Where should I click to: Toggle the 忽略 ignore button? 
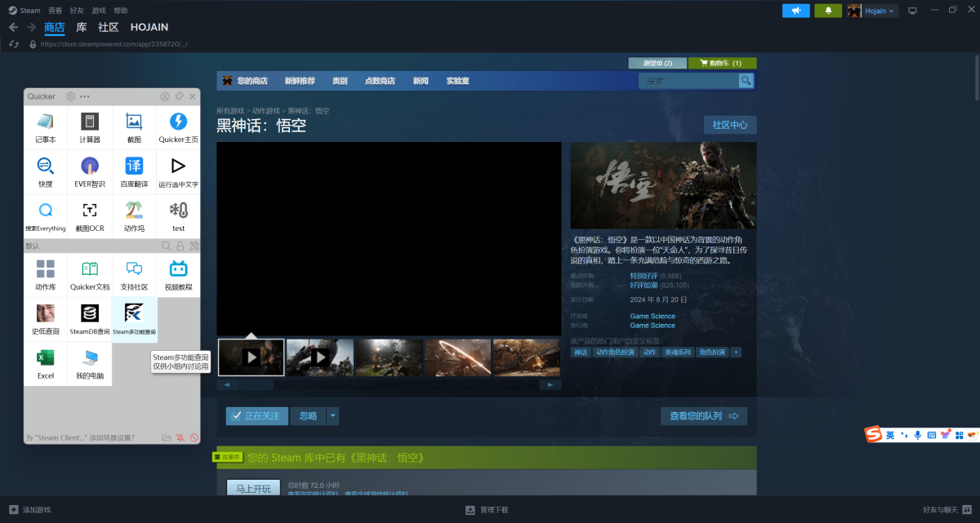point(308,416)
